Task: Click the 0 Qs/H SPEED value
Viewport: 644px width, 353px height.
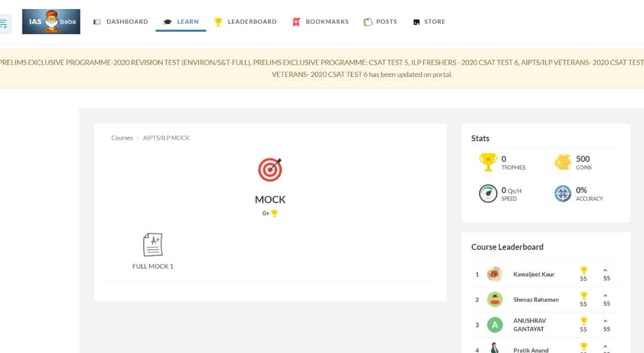Action: [x=512, y=194]
